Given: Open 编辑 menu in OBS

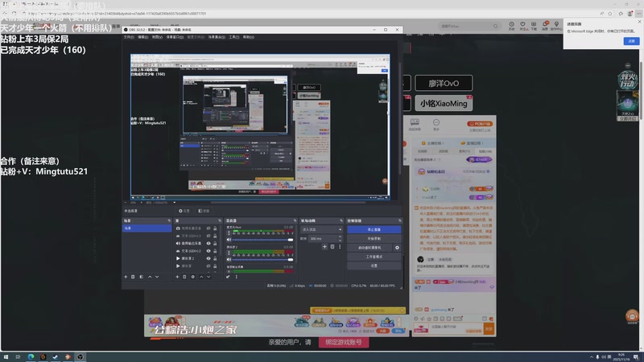Looking at the screenshot, I should (142, 37).
